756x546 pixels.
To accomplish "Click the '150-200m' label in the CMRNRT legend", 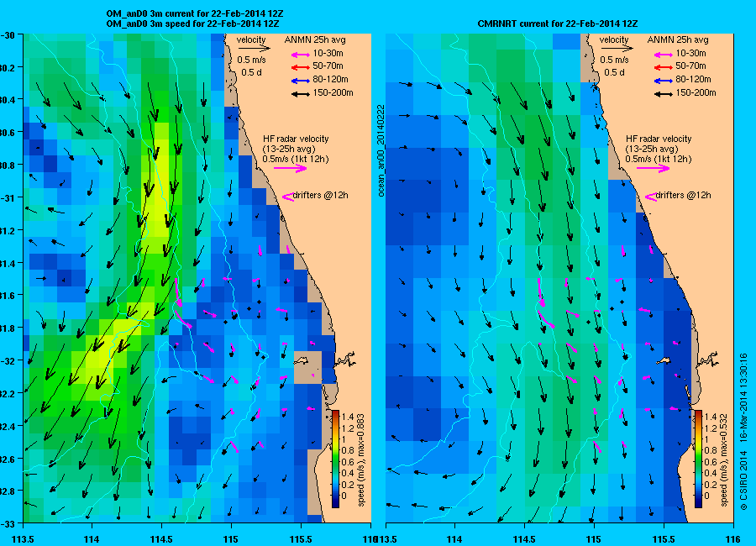I will tap(696, 92).
